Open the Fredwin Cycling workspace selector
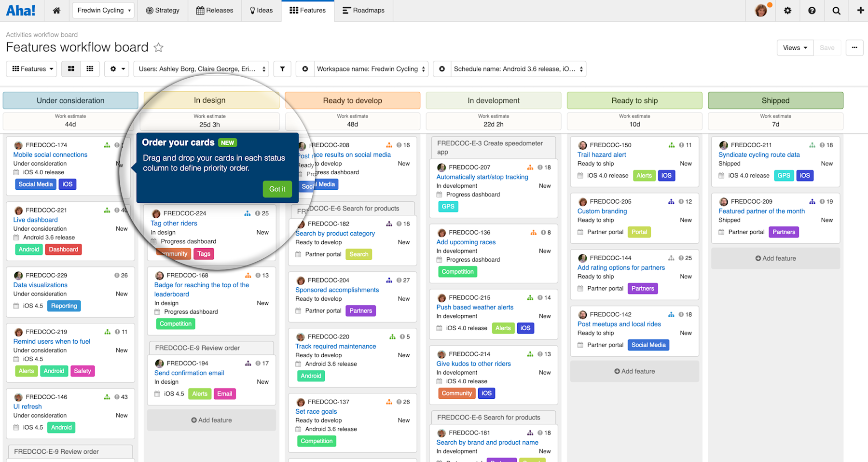The height and width of the screenshot is (462, 868). (103, 10)
